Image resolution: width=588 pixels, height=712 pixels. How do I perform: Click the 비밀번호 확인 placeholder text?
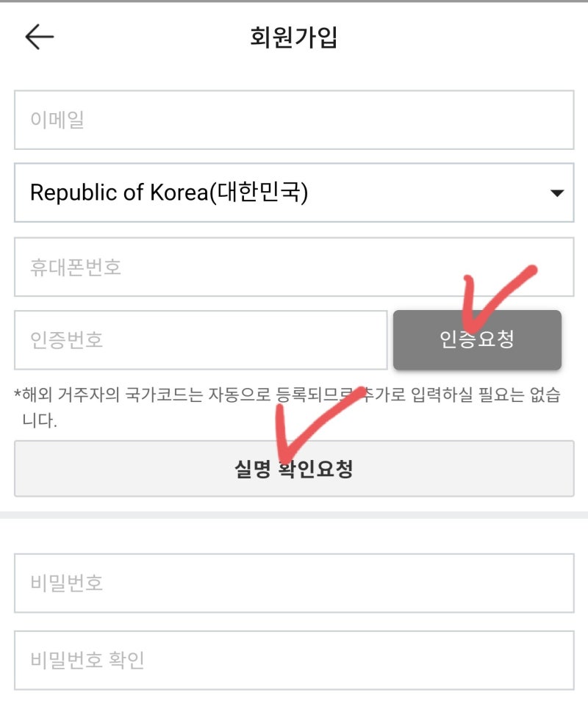click(x=87, y=661)
